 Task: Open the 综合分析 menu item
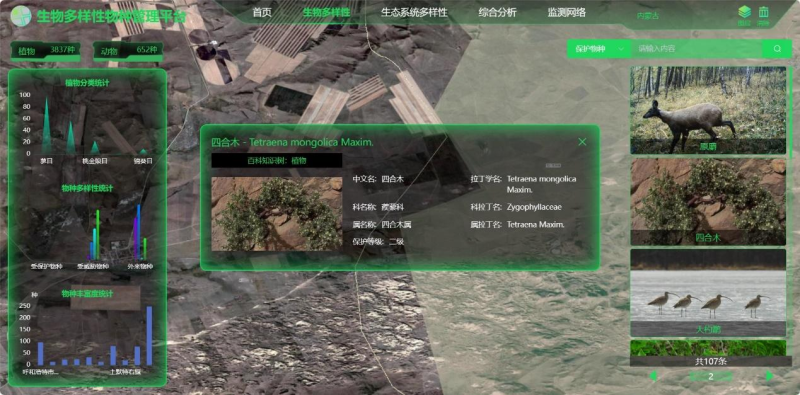(497, 13)
